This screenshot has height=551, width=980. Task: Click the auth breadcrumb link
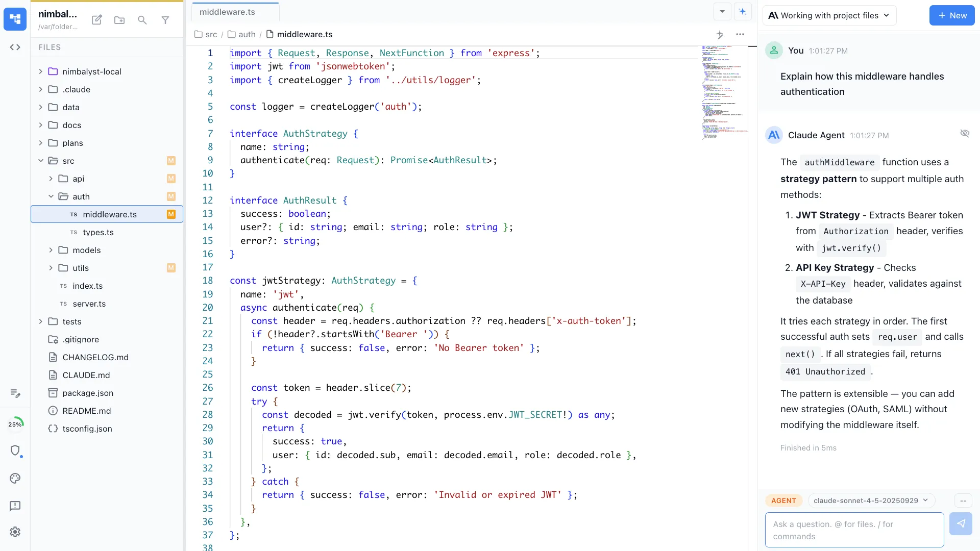[247, 34]
